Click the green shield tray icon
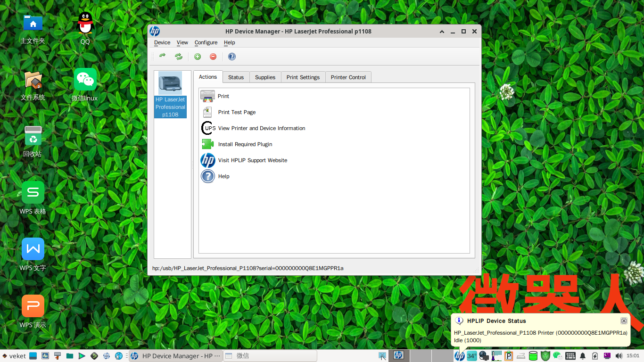This screenshot has width=644, height=362. [545, 356]
